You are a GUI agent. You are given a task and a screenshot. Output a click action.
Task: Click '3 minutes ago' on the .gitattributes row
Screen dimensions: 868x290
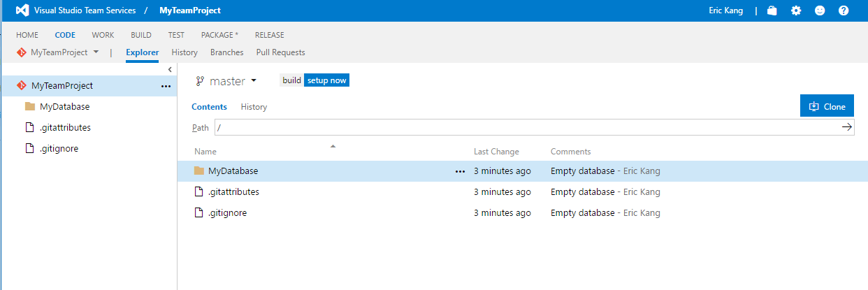tap(502, 192)
